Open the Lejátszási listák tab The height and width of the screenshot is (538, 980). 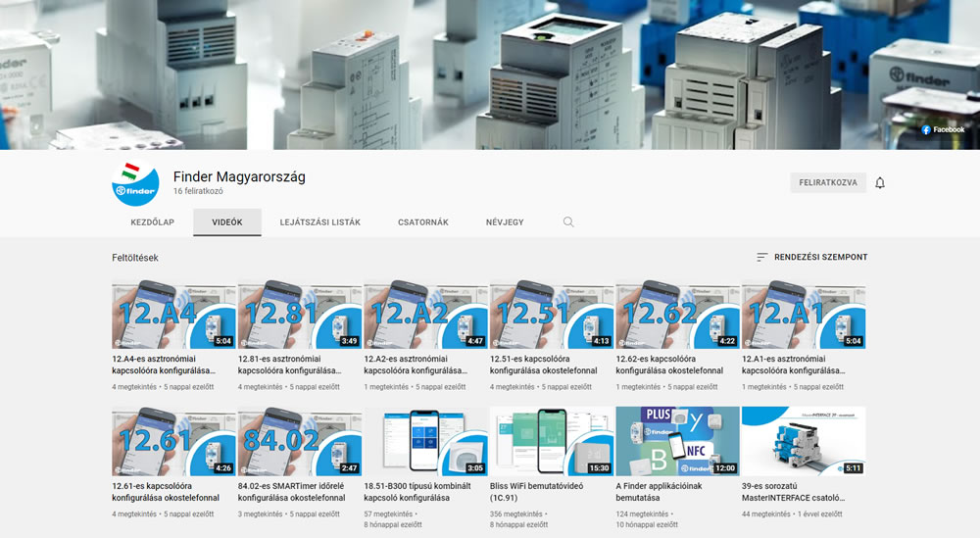pyautogui.click(x=320, y=221)
